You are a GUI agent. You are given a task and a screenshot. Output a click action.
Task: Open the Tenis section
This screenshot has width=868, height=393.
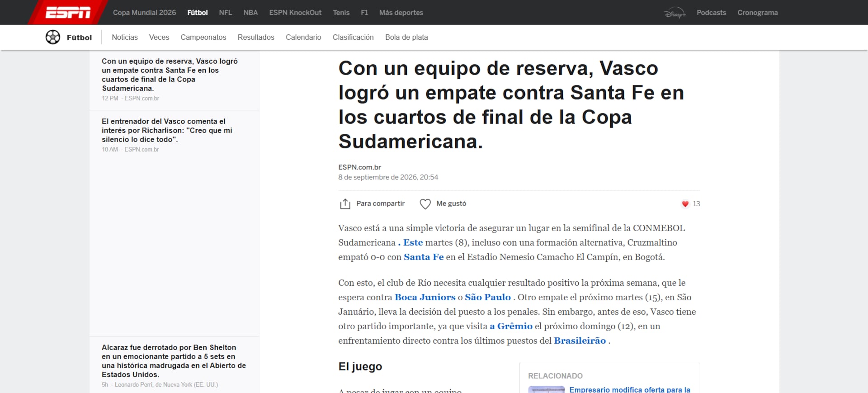(x=341, y=13)
